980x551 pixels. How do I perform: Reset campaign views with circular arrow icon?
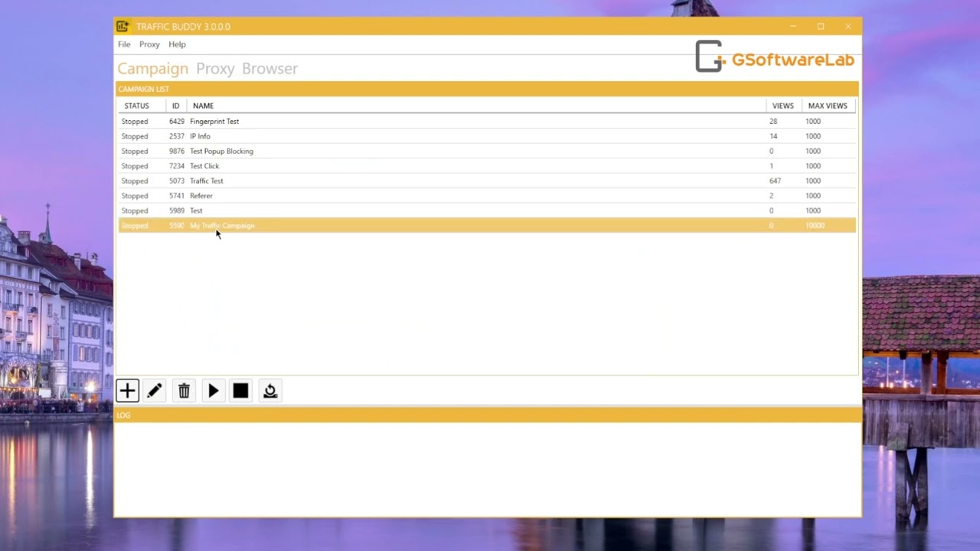269,391
